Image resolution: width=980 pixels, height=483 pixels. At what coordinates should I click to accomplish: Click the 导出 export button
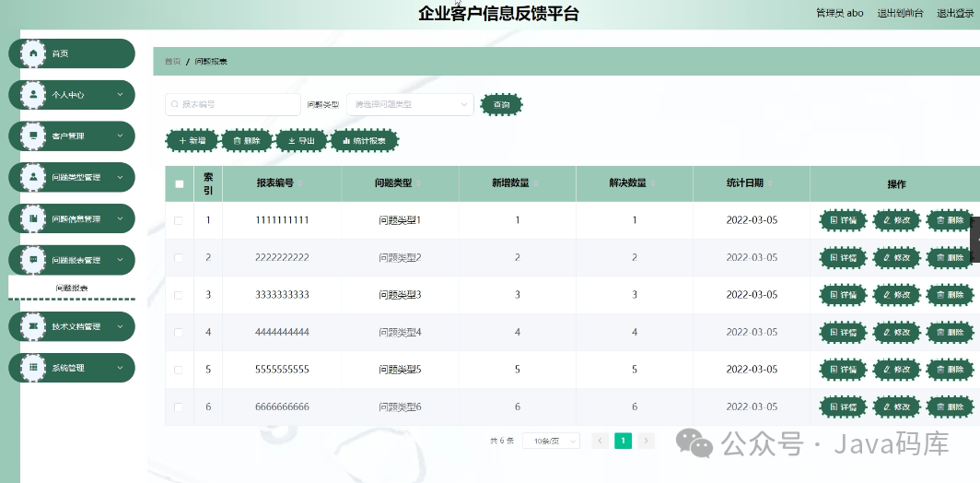point(301,141)
